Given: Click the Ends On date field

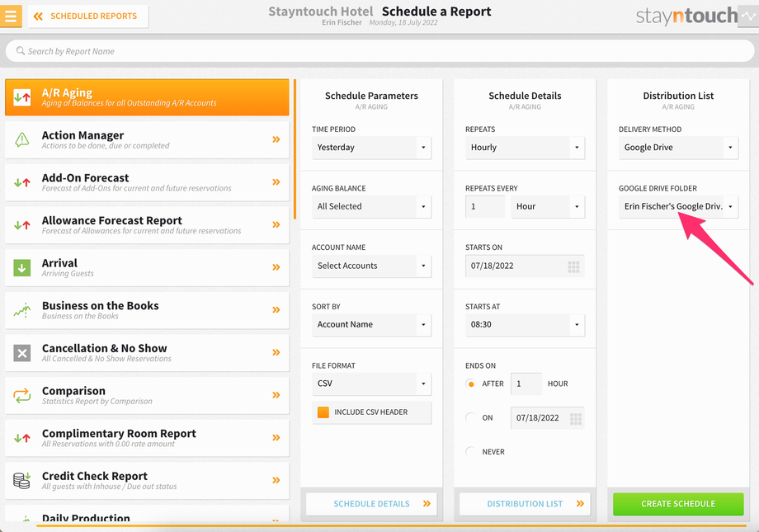Looking at the screenshot, I should click(x=548, y=418).
